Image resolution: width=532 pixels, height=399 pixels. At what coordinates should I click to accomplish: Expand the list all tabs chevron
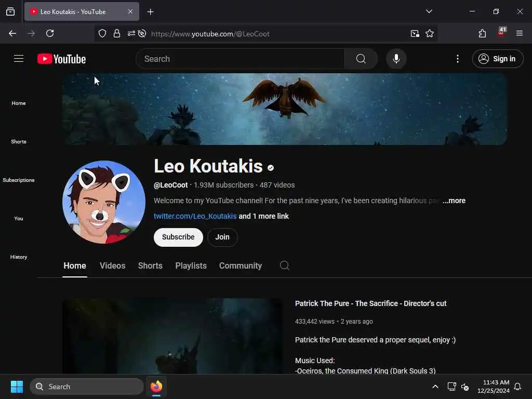tap(429, 11)
